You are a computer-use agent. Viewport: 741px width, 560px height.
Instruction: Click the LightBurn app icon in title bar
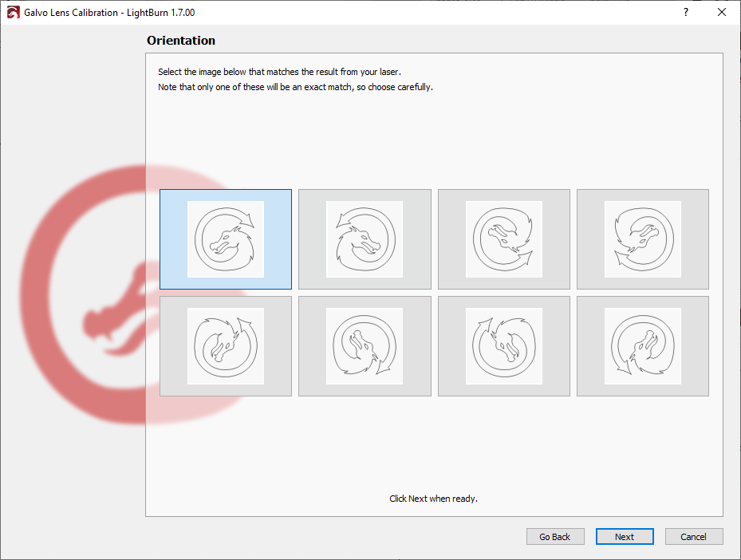[13, 12]
